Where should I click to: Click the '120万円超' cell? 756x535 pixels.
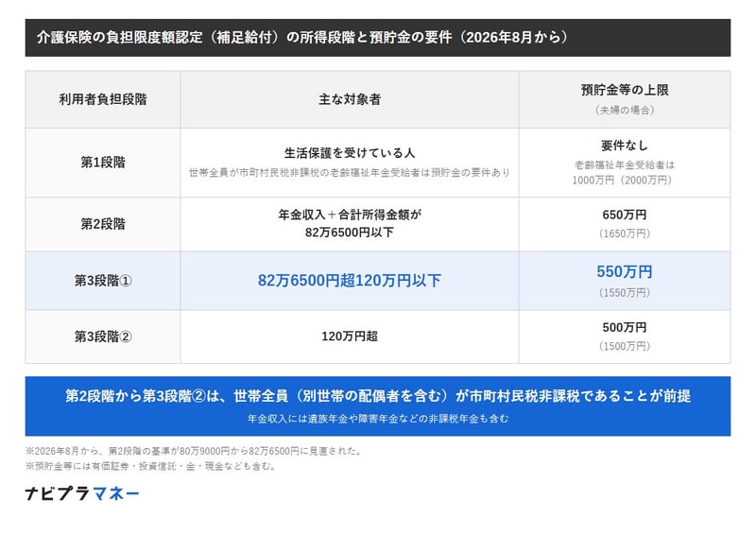click(350, 337)
